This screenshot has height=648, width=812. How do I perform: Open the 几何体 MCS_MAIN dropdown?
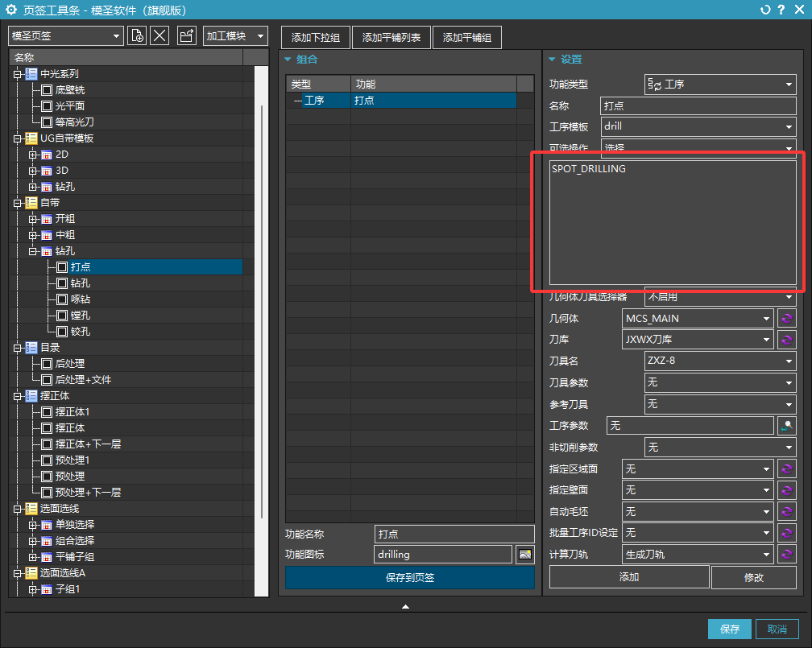(x=698, y=318)
